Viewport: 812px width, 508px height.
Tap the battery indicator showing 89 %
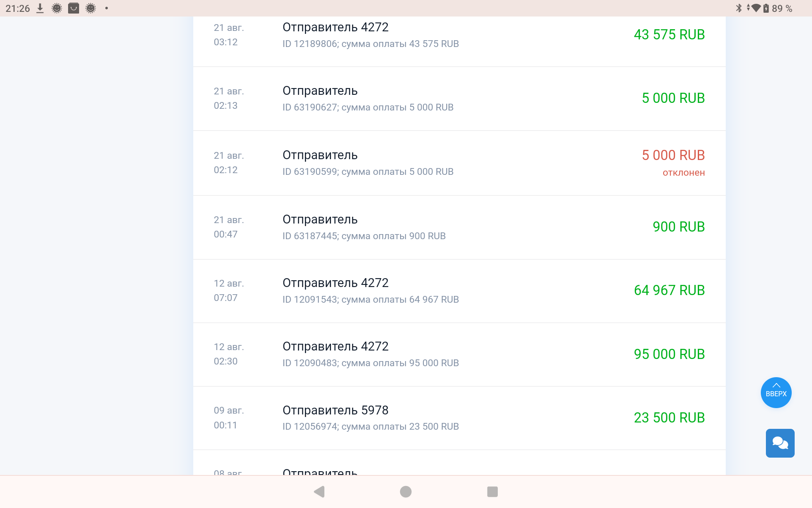777,8
